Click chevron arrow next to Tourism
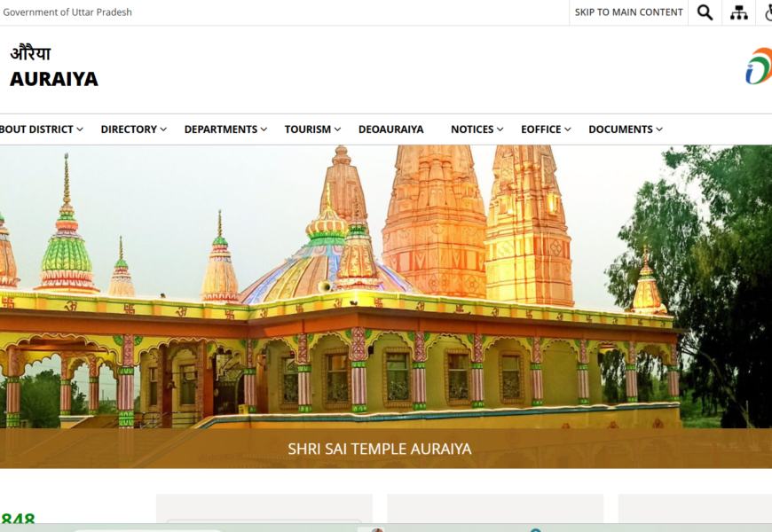The image size is (772, 532). [337, 129]
